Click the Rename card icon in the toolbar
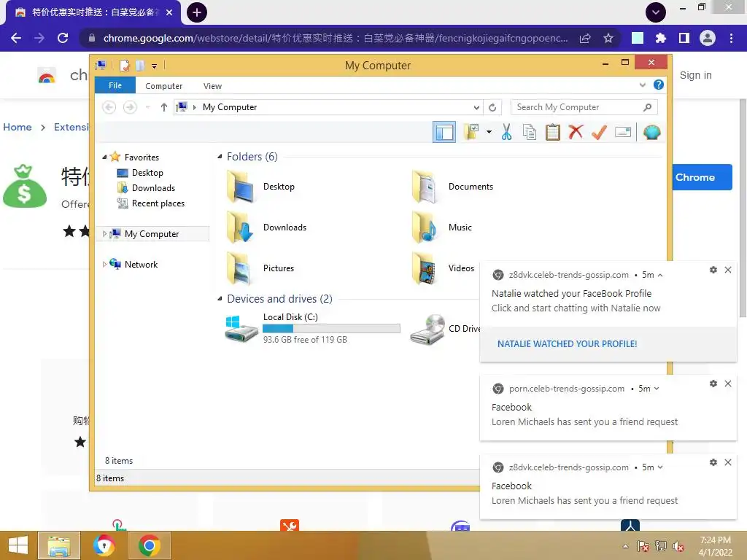747x560 pixels. (x=623, y=132)
